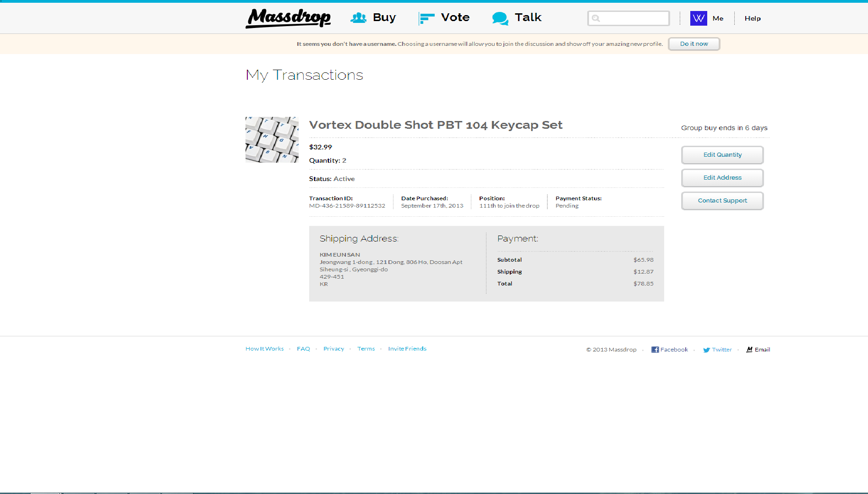868x494 pixels.
Task: Open the Email text link
Action: coord(762,350)
